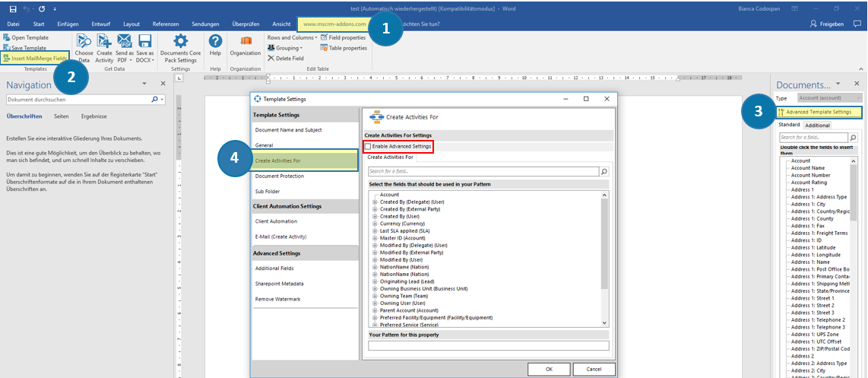Switch to the Sendungen ribbon tab
This screenshot has width=868, height=378.
tap(205, 24)
